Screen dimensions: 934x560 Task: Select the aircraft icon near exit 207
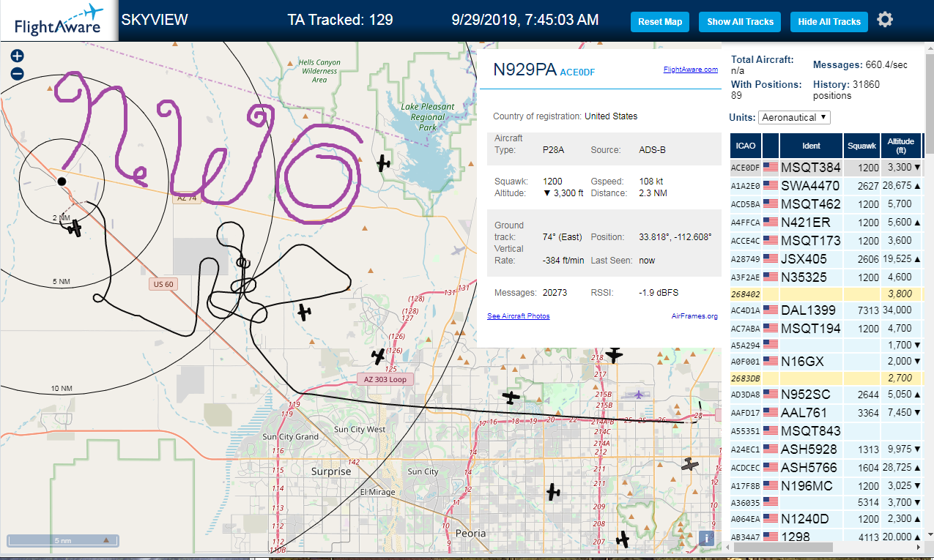tap(623, 540)
